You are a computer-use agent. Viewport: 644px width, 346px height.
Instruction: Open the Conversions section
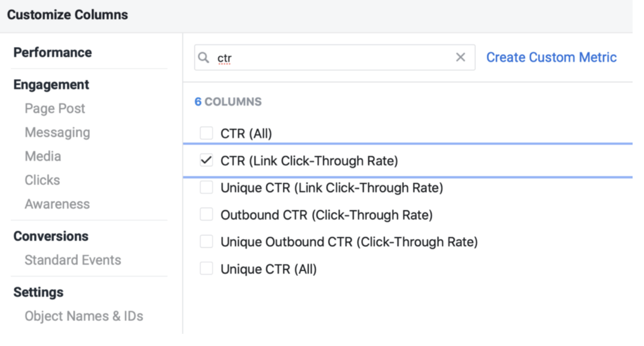(x=51, y=236)
